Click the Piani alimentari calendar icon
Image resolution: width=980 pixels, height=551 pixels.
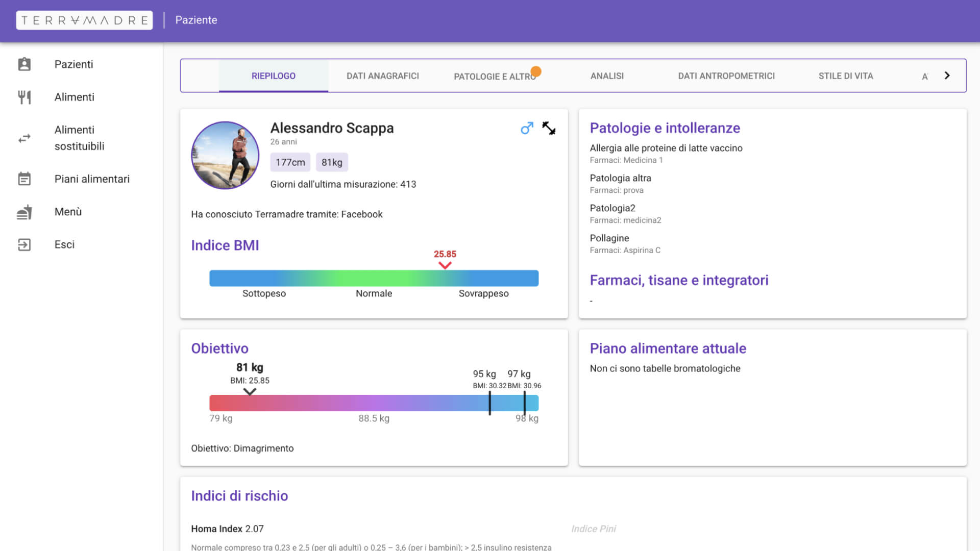[x=24, y=179]
